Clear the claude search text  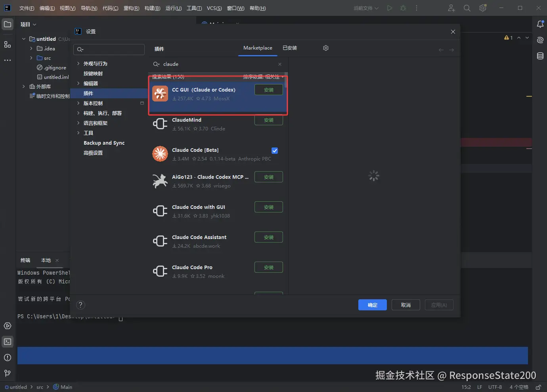coord(280,64)
